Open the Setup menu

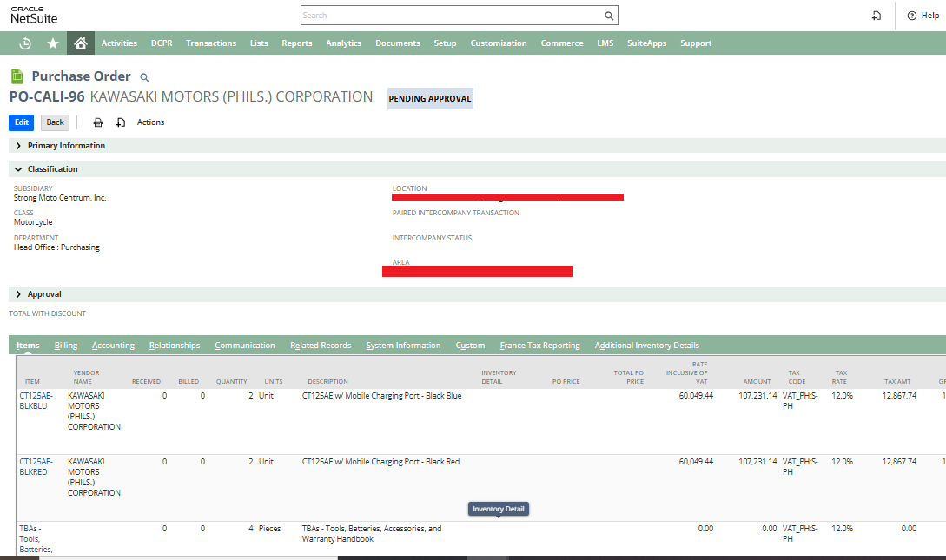446,43
